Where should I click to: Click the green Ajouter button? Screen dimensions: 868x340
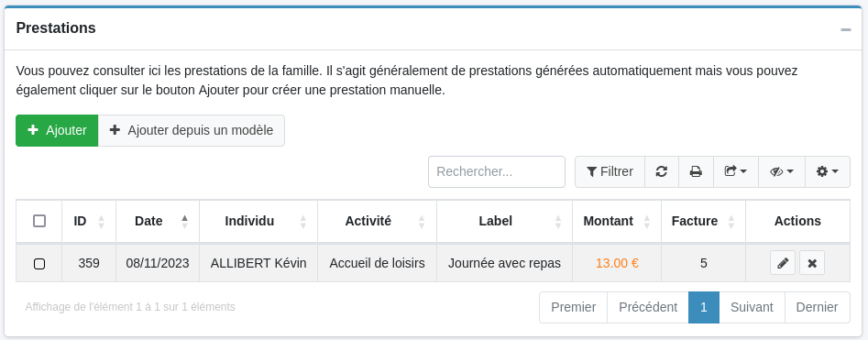click(57, 131)
